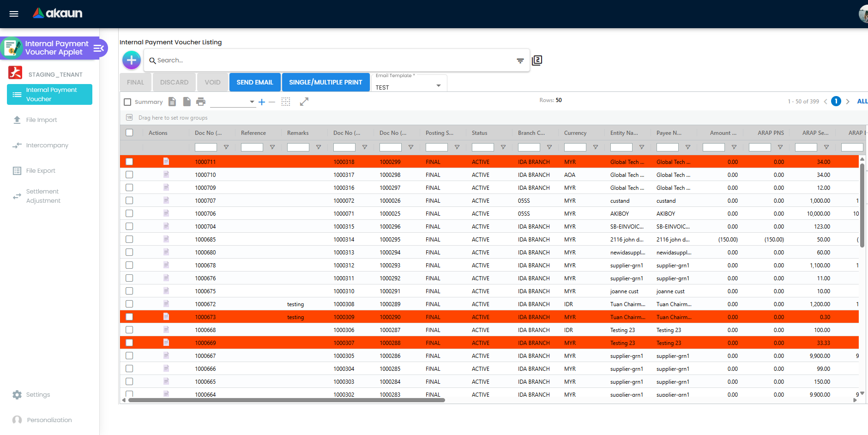Open the document icon for row 1000710
This screenshot has width=868, height=435.
point(166,175)
